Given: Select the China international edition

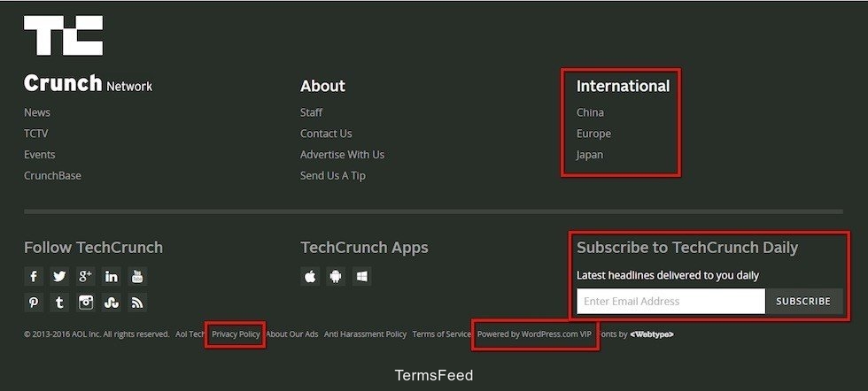Looking at the screenshot, I should [590, 112].
